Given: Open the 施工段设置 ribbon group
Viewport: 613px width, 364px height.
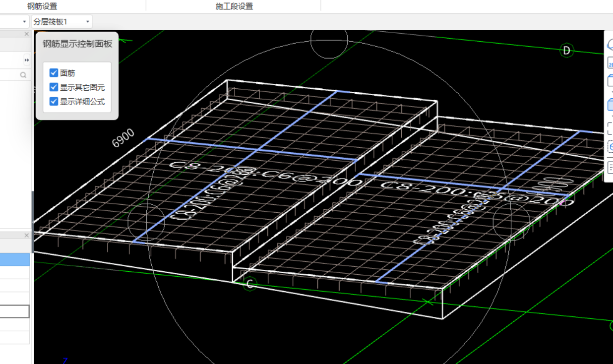Looking at the screenshot, I should tap(234, 6).
